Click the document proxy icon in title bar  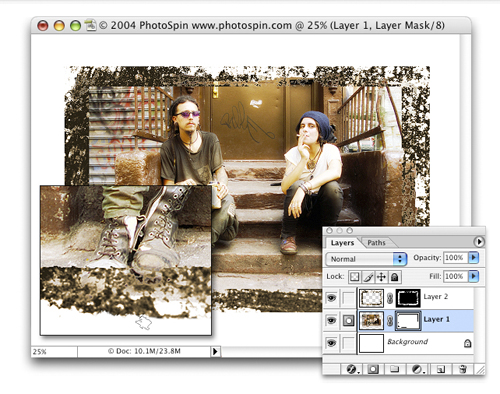click(x=90, y=25)
